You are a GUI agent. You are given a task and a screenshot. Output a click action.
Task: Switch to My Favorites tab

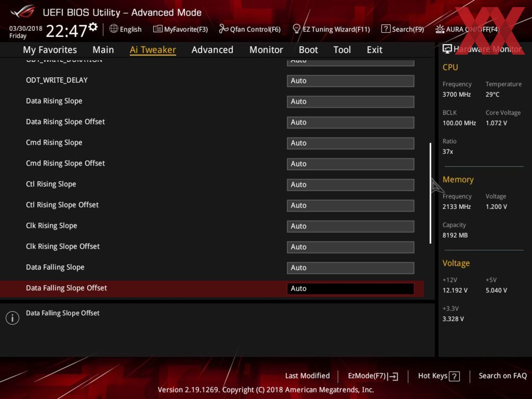(x=50, y=50)
